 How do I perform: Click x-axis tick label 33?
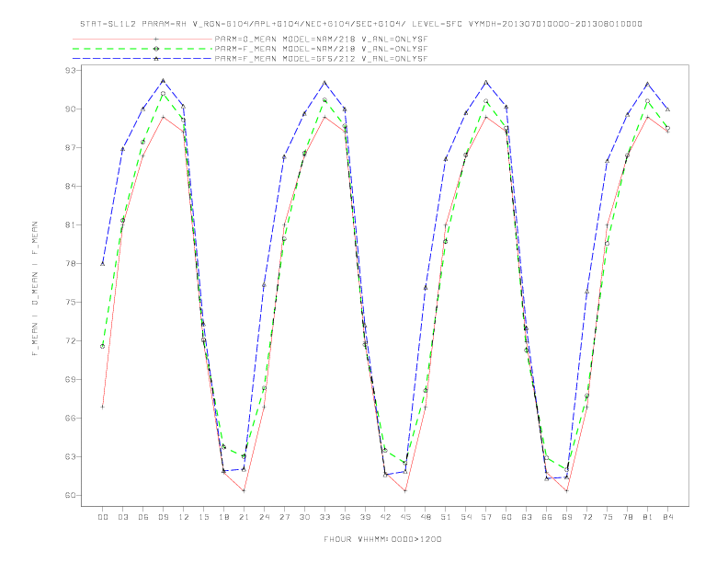(324, 517)
